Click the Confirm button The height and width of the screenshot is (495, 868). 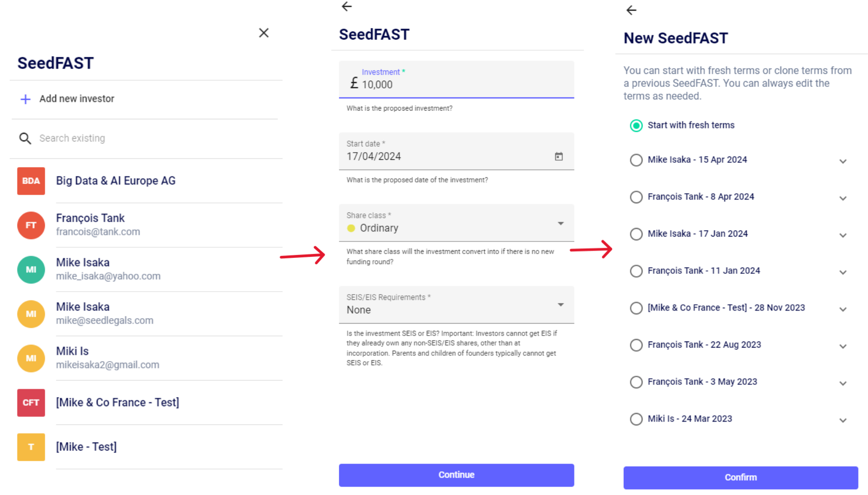tap(740, 478)
